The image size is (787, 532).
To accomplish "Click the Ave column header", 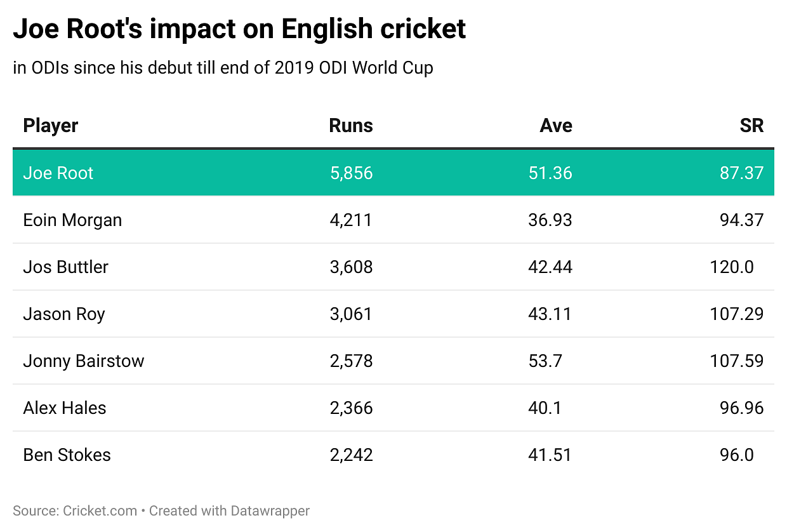I will tap(555, 126).
